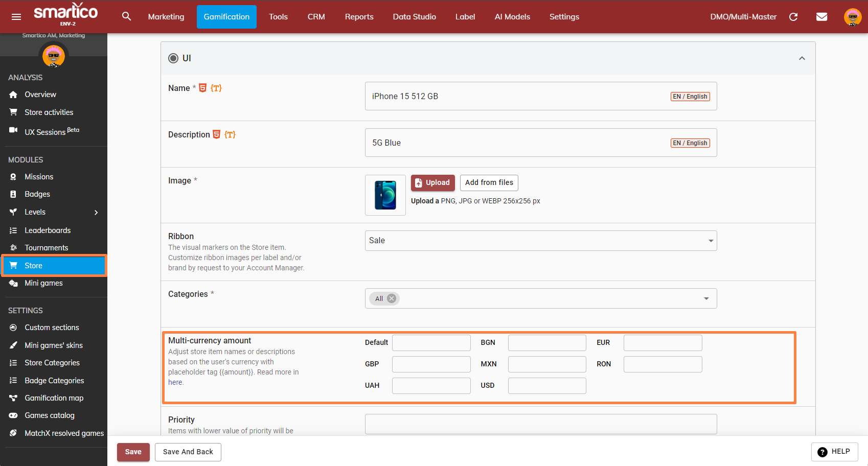Toggle EN / English tag in Description field
868x466 pixels.
coord(690,143)
